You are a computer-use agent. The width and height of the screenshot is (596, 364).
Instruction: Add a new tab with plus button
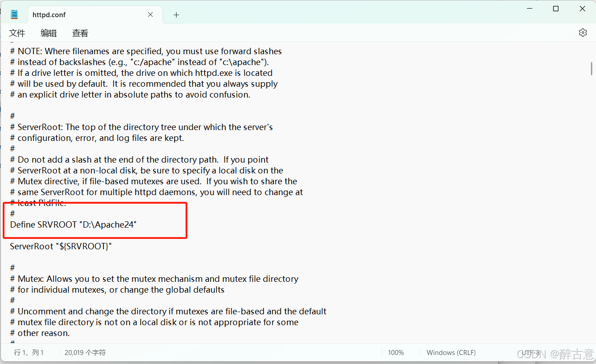[x=176, y=15]
